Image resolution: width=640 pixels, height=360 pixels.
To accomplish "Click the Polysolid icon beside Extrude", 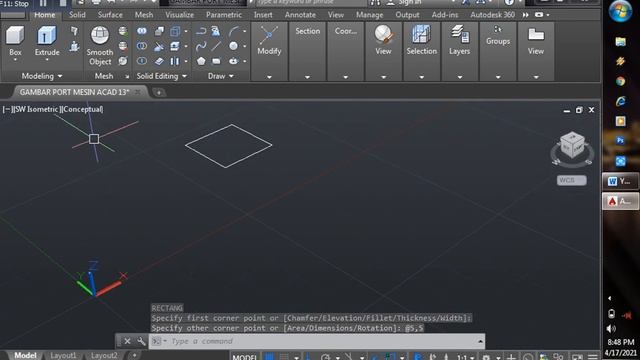I will 74,31.
